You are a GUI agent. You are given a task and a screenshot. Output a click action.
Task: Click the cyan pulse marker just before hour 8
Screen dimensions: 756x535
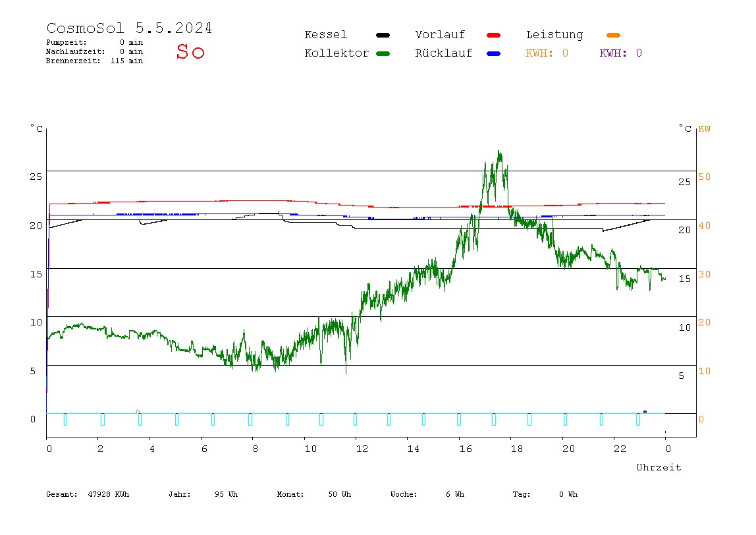click(x=250, y=419)
